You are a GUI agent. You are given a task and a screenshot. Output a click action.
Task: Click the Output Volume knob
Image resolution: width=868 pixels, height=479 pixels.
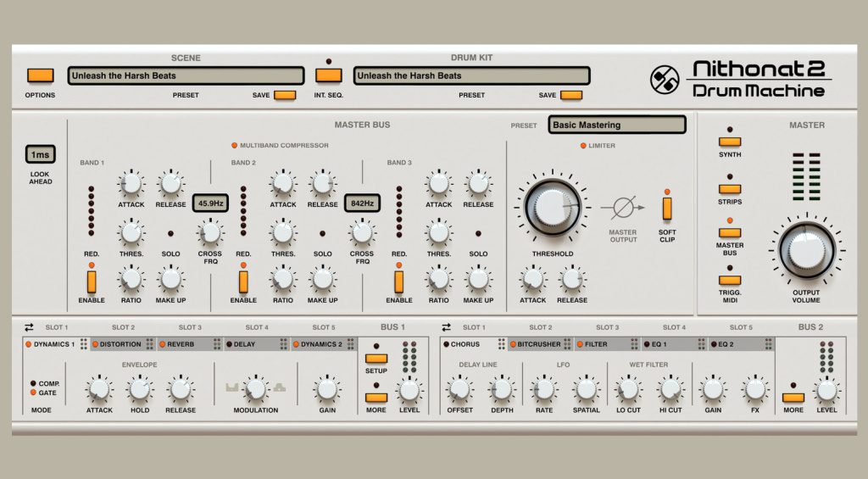(807, 250)
